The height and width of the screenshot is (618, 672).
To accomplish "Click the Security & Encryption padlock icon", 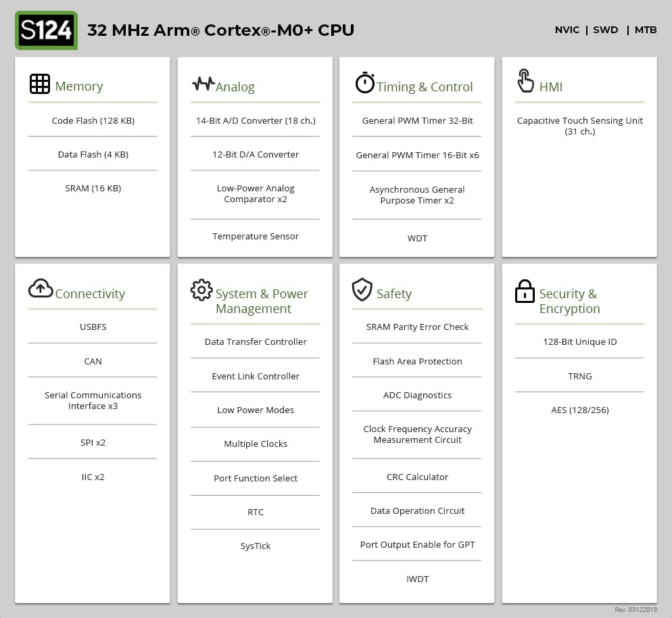I will (525, 291).
